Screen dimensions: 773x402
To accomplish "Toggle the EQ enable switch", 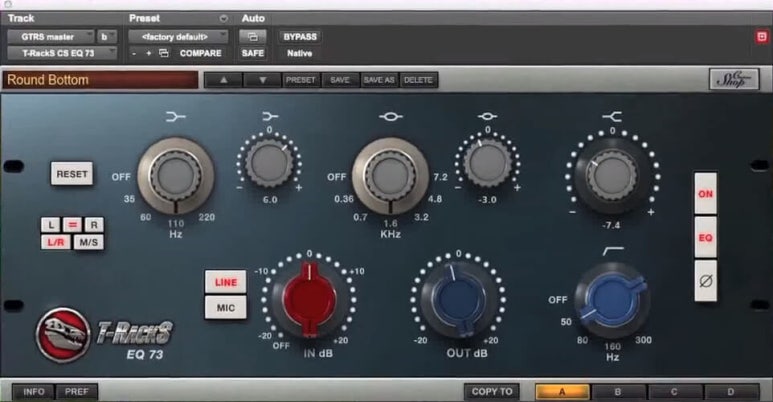I will (705, 237).
